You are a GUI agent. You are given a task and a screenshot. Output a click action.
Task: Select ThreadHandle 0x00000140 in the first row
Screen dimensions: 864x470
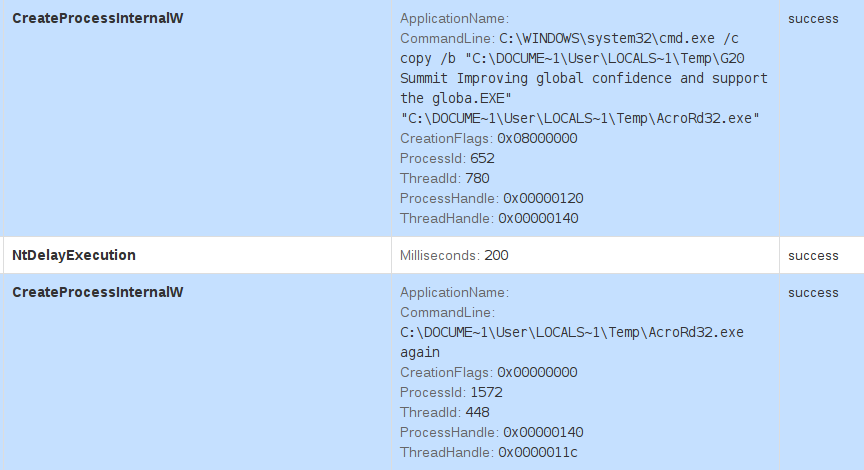point(538,218)
